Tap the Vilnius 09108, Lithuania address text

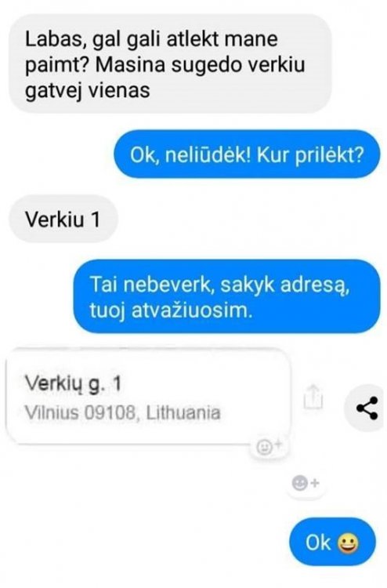click(122, 413)
